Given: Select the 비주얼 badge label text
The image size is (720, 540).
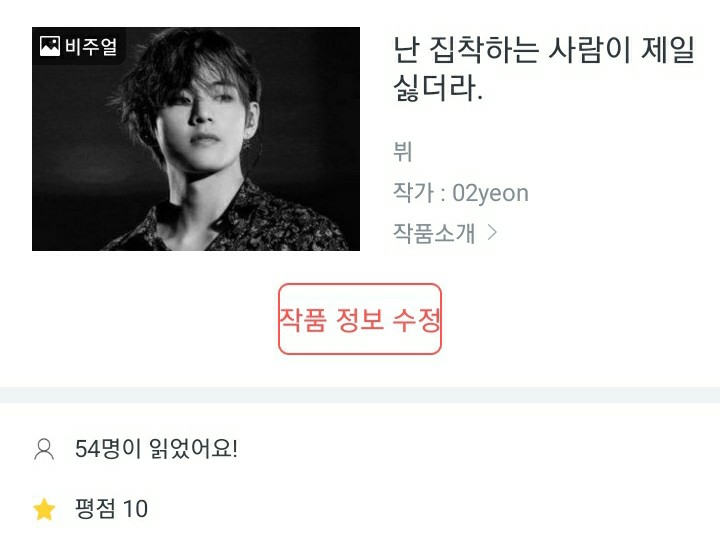Looking at the screenshot, I should point(91,46).
